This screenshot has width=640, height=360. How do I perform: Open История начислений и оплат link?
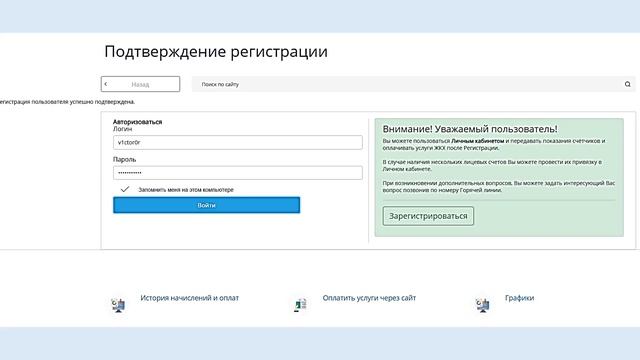[189, 298]
